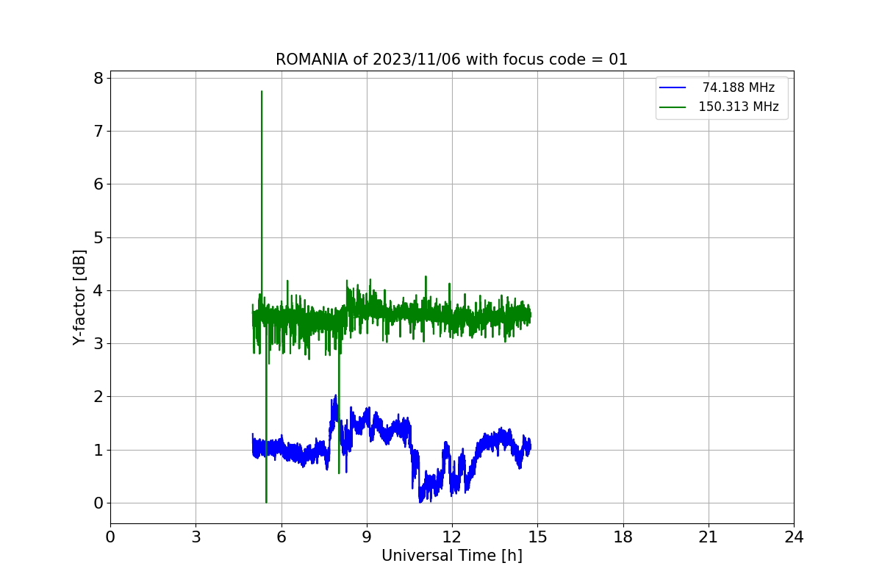Click the green legend line sample
Viewport: 882px width, 588px height.
point(673,107)
